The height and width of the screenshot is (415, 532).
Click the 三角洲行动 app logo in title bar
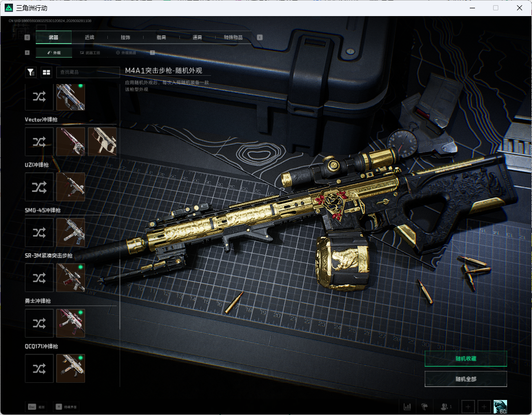[9, 8]
